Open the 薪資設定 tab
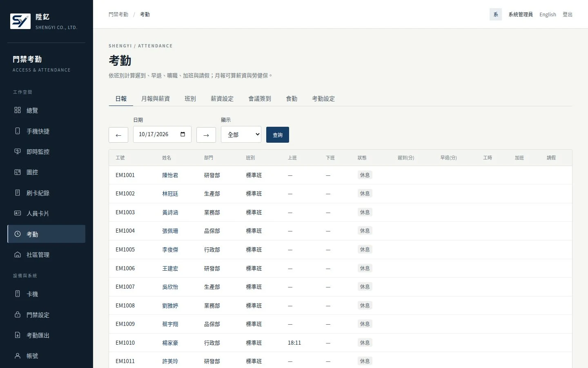The image size is (588, 368). [x=222, y=99]
